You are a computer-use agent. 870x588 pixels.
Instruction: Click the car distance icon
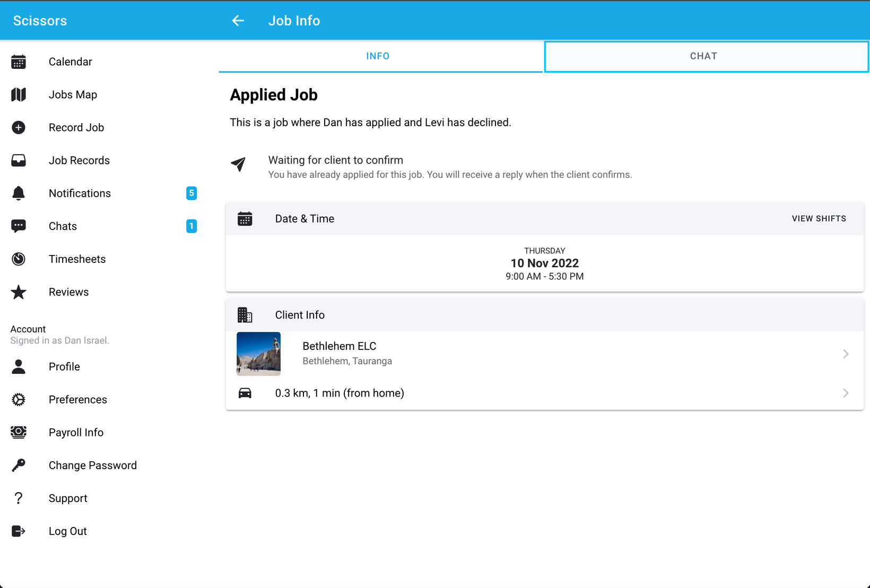click(x=245, y=393)
